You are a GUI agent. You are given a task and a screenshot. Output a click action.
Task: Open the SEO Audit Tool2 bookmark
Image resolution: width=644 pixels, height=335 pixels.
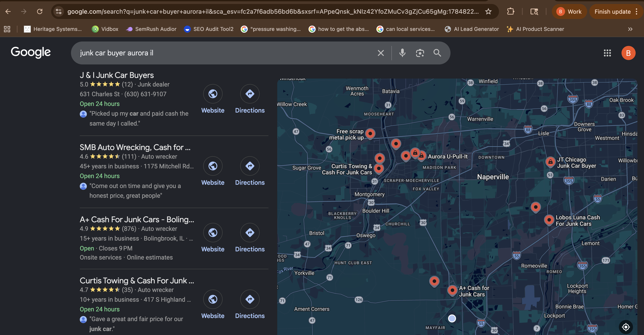click(208, 29)
